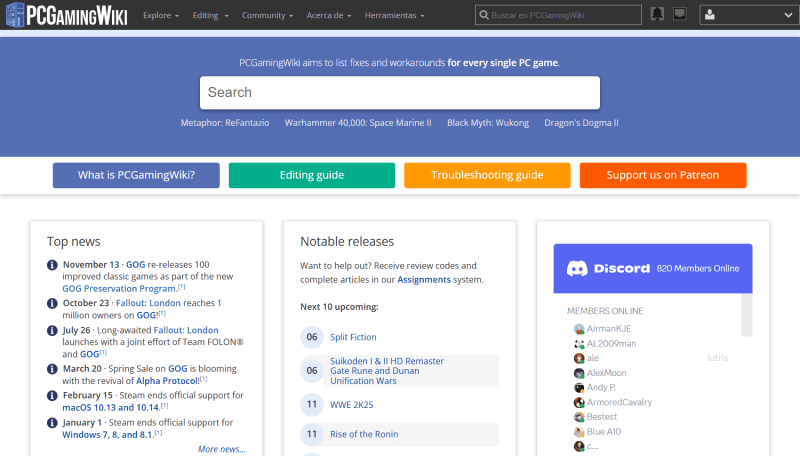Expand the Explore dropdown menu
This screenshot has height=456, width=800.
160,16
